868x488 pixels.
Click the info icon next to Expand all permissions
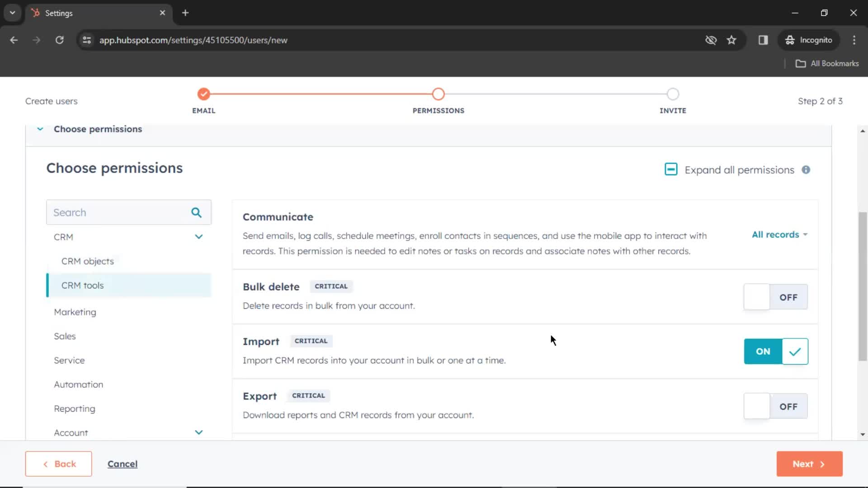pos(806,170)
